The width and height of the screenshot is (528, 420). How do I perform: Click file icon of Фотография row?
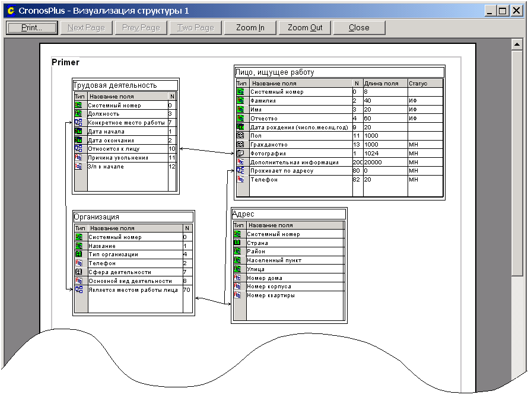240,153
